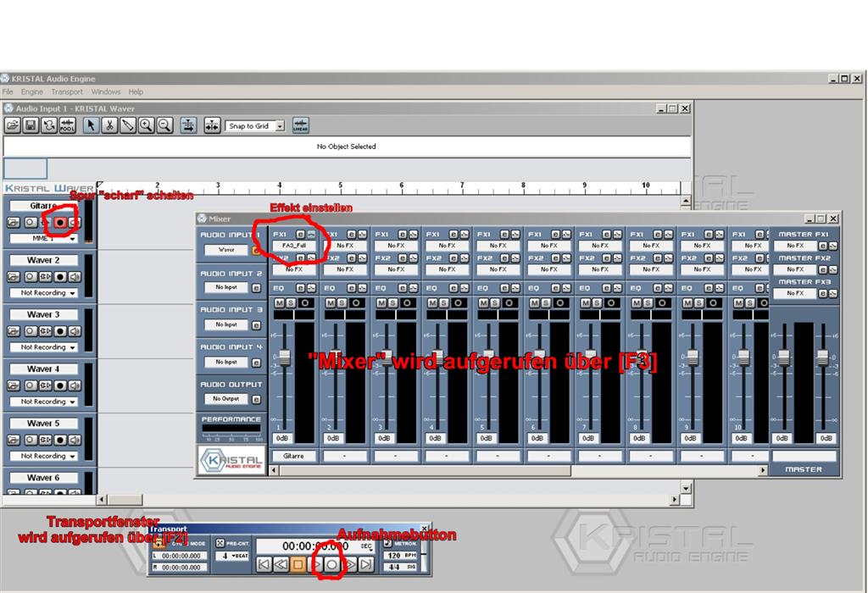
Task: Start recording with Transport record button
Action: [x=331, y=565]
